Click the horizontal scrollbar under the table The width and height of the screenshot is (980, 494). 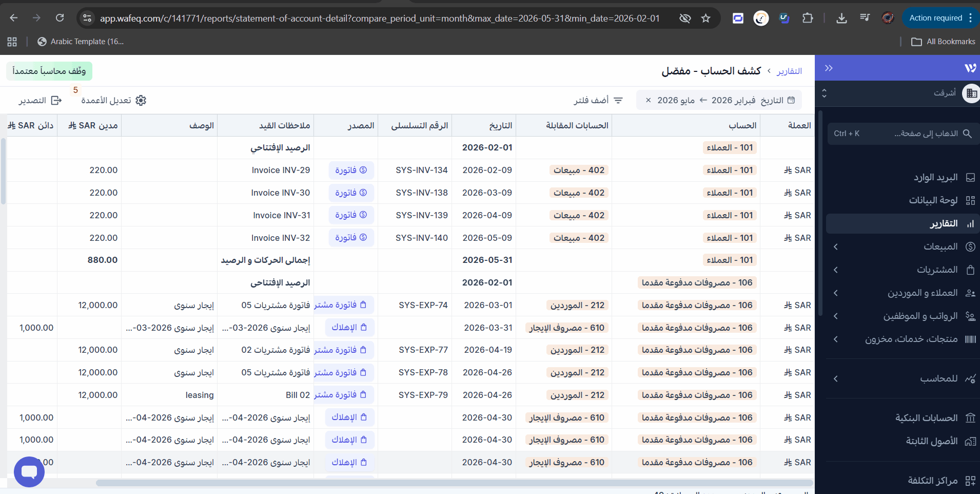[454, 483]
